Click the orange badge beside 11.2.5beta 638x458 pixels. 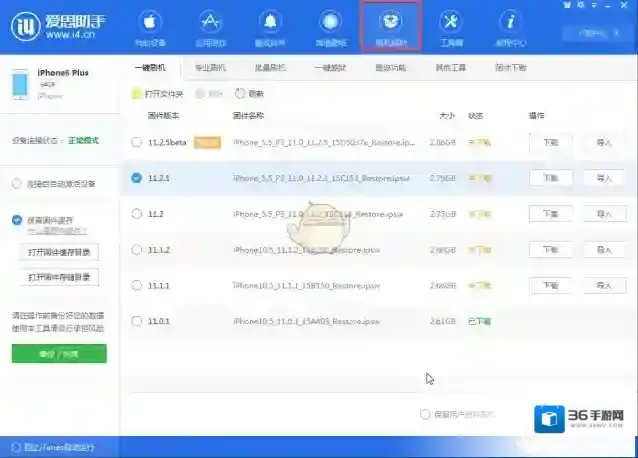tap(208, 142)
